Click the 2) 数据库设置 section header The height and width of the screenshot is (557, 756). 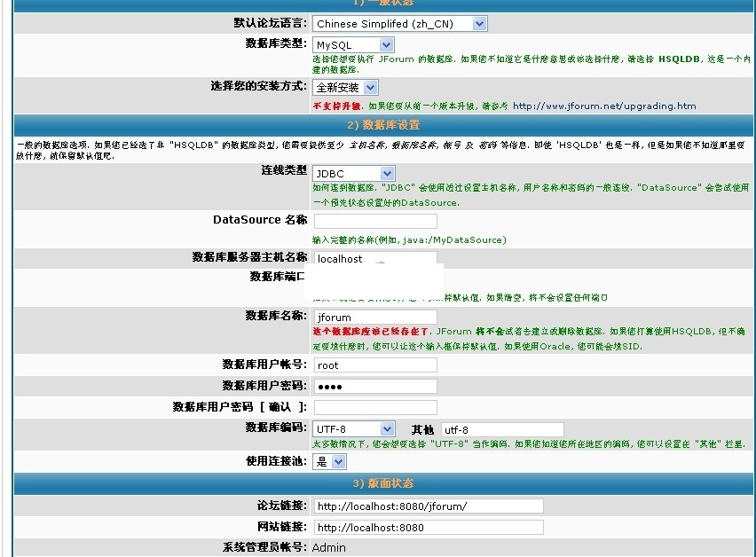click(x=383, y=125)
